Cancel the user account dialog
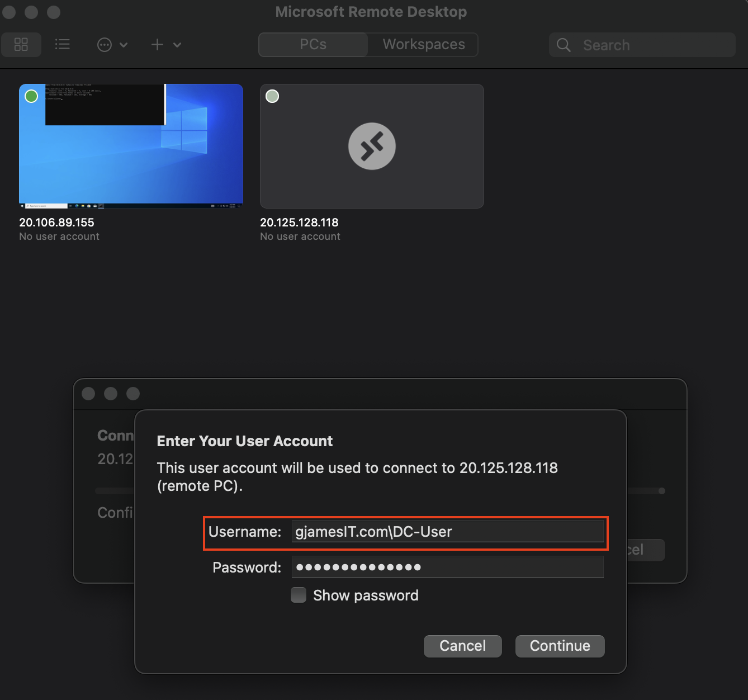 pyautogui.click(x=462, y=646)
